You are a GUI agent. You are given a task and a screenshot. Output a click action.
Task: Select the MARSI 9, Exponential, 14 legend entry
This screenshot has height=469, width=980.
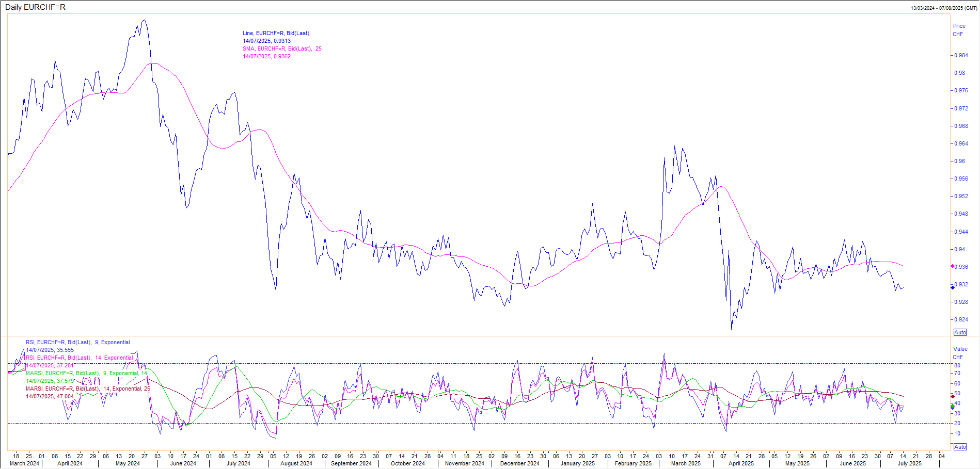pos(86,373)
